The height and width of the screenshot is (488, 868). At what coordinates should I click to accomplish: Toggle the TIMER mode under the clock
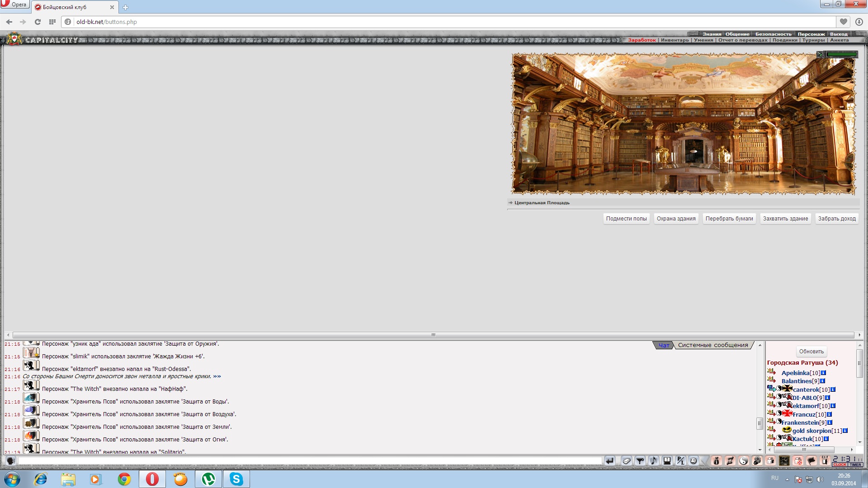tap(855, 465)
